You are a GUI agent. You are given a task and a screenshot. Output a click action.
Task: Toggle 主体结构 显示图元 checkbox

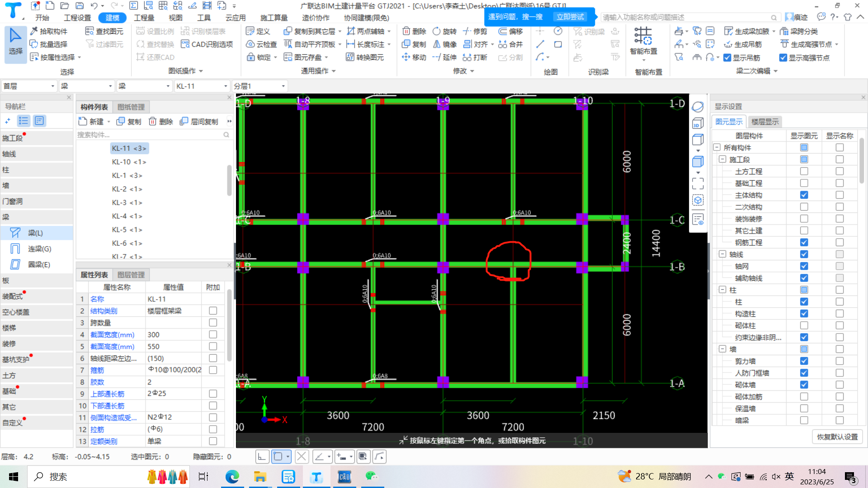[804, 195]
